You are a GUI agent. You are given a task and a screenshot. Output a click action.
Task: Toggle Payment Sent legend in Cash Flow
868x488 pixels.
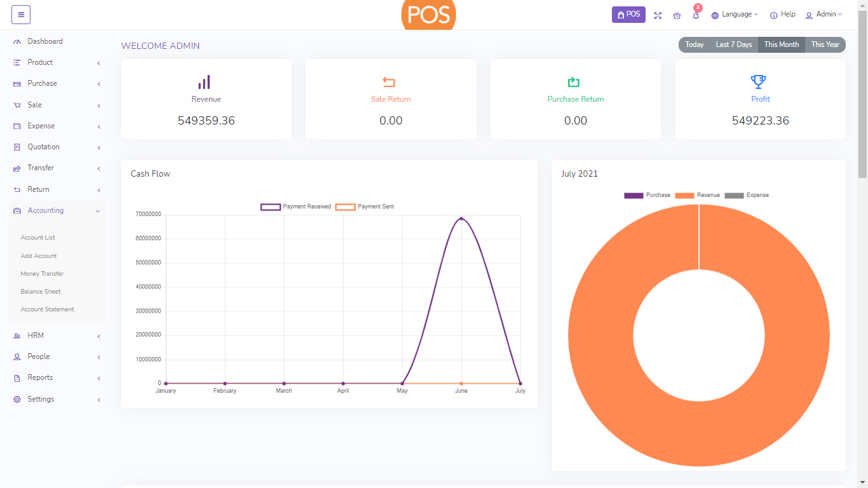(x=365, y=207)
